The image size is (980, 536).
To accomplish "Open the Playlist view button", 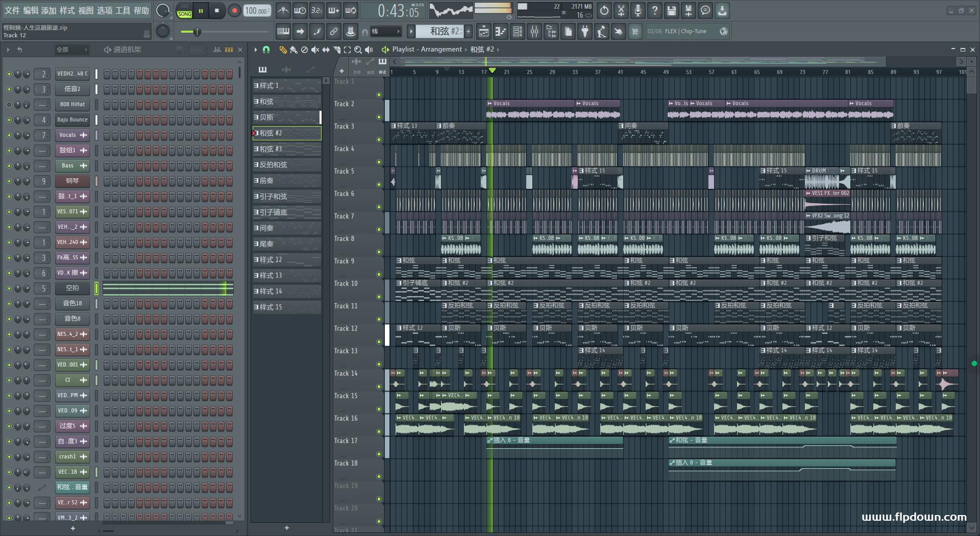I will point(483,32).
